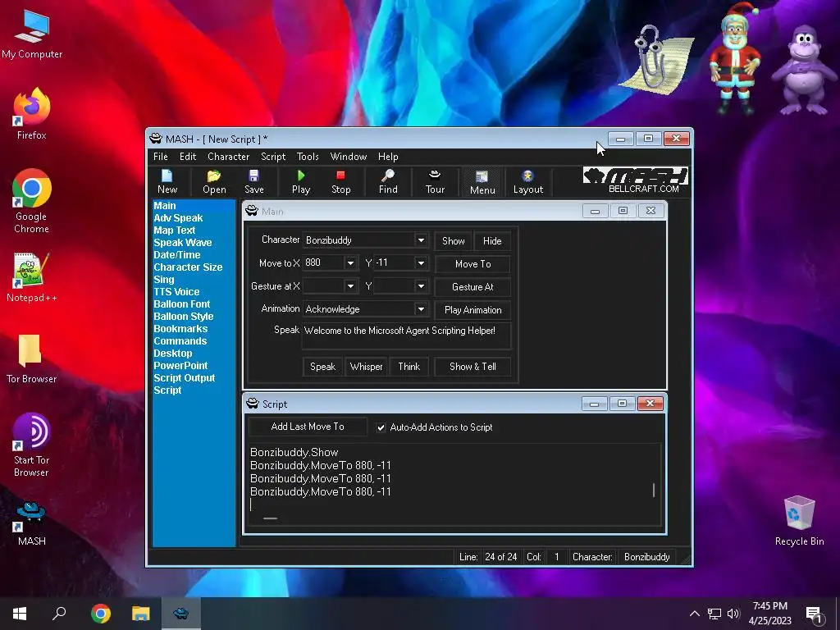Start the Tour from the toolbar

[x=435, y=181]
